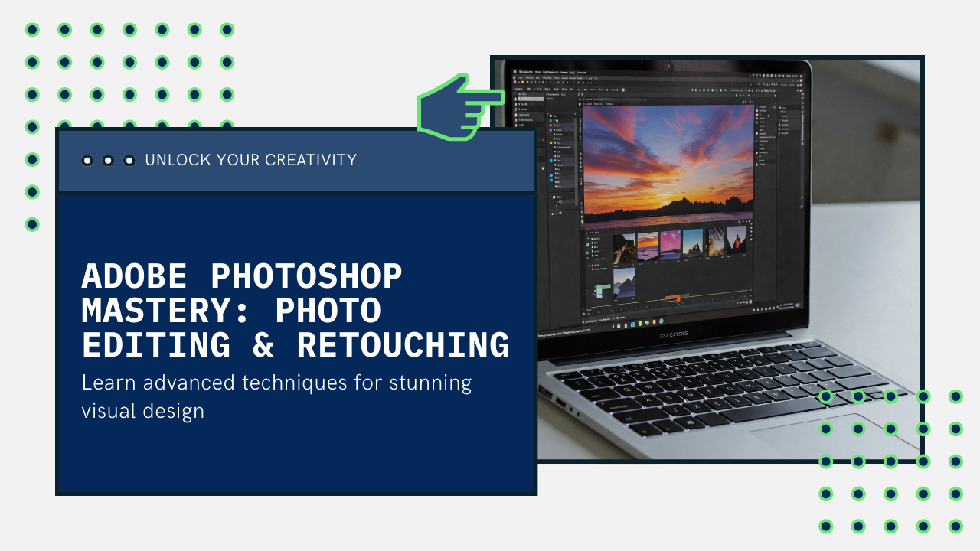980x551 pixels.
Task: Open the mountain thumbnail in second row
Action: pos(624,283)
